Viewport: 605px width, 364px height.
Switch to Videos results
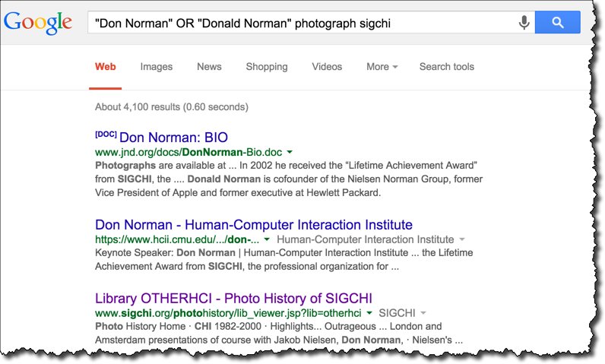tap(327, 67)
